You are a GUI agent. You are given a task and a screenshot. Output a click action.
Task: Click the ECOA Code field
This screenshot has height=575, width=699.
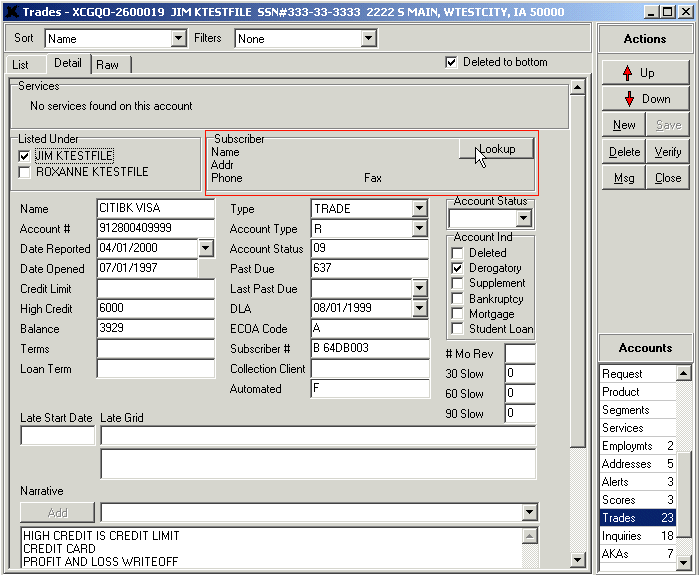tap(370, 328)
